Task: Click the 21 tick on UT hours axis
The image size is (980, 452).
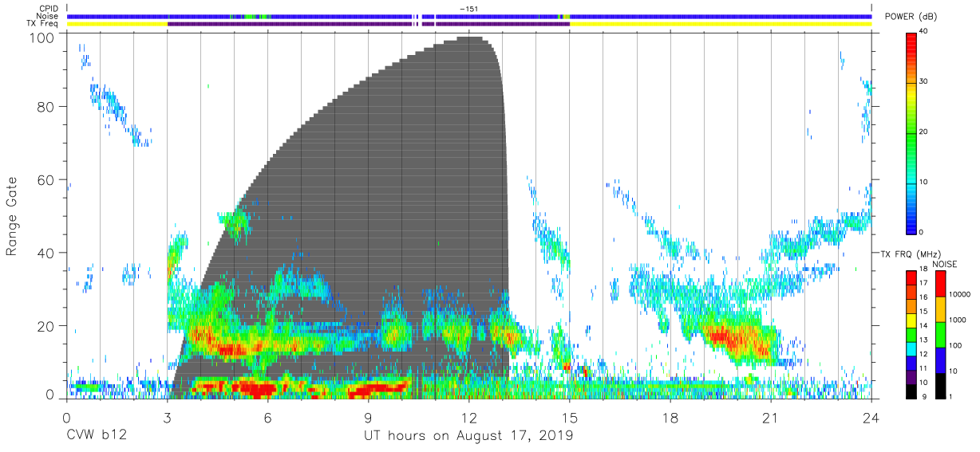Action: (771, 417)
